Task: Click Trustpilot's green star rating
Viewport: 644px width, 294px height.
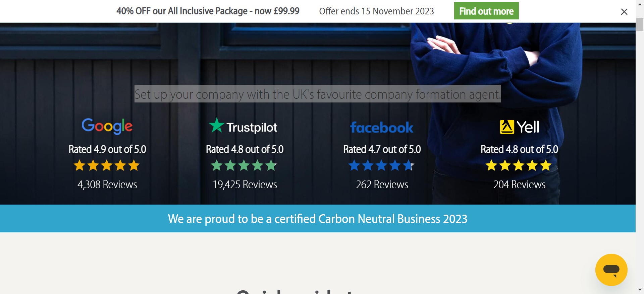Action: tap(244, 165)
